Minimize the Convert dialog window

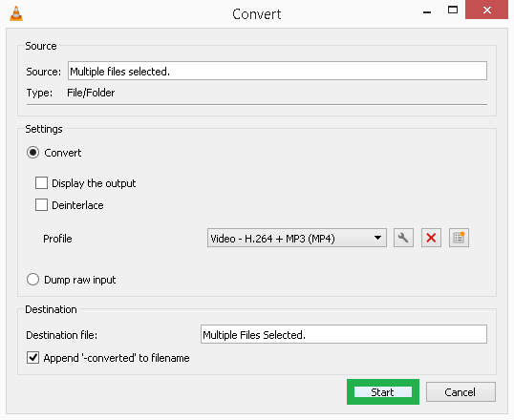427,12
